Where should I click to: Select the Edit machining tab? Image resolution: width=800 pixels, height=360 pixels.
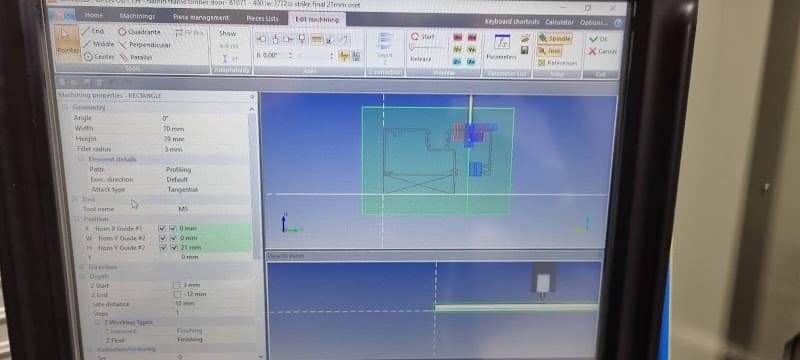pyautogui.click(x=317, y=19)
